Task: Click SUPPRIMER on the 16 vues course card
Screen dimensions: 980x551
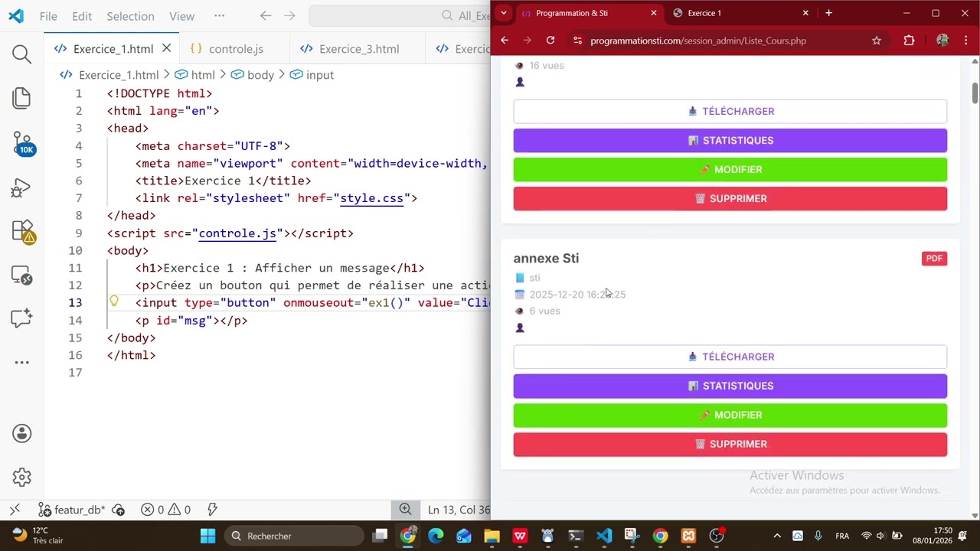Action: click(730, 198)
